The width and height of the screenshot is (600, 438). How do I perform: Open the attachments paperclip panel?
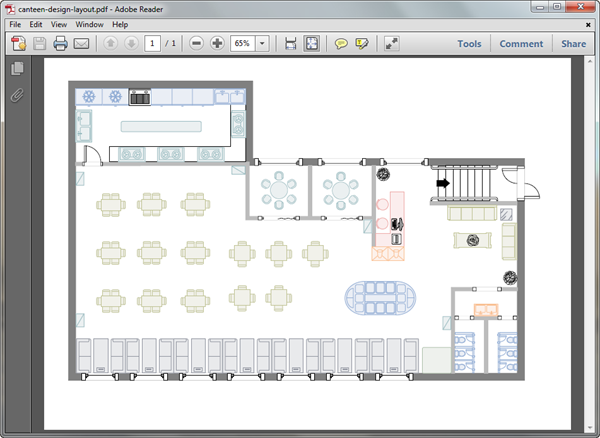17,96
